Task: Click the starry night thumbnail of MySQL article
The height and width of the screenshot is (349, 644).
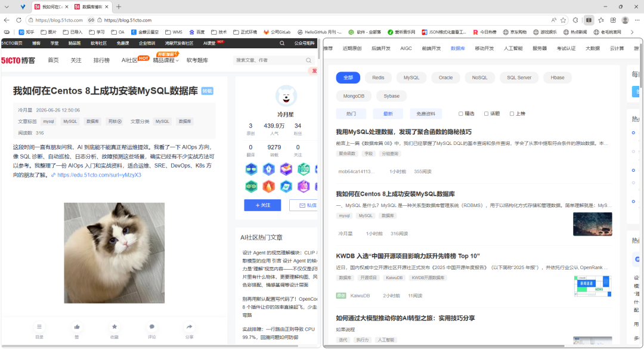Action: click(592, 224)
